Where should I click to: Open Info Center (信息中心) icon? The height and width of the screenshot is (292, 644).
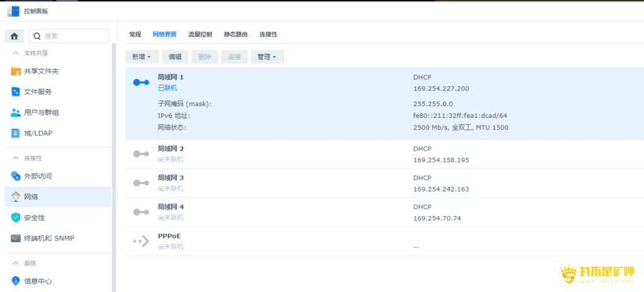[x=16, y=281]
